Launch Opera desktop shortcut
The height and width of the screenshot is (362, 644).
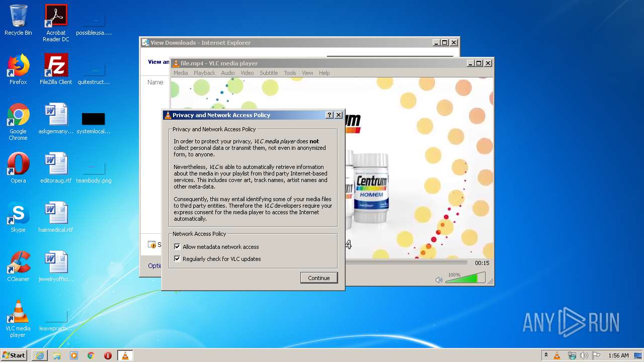[x=18, y=168]
